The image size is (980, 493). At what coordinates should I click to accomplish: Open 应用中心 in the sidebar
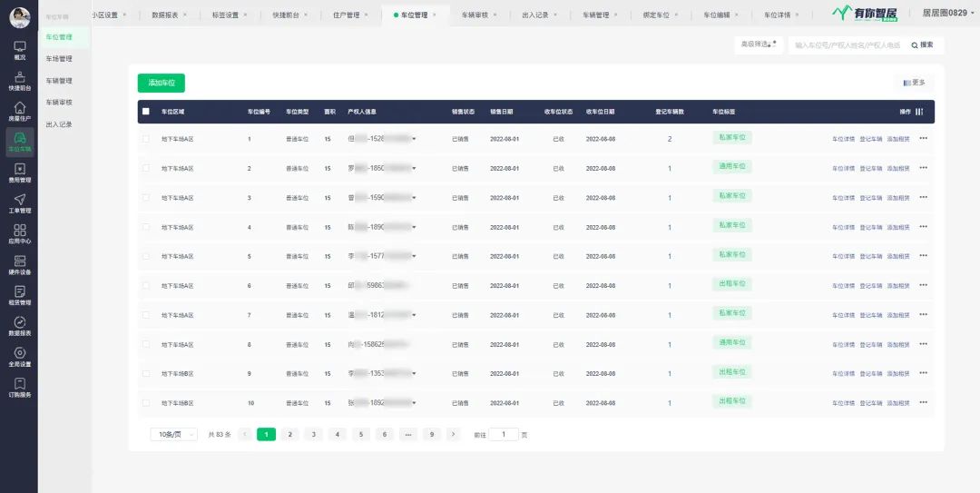(x=19, y=234)
